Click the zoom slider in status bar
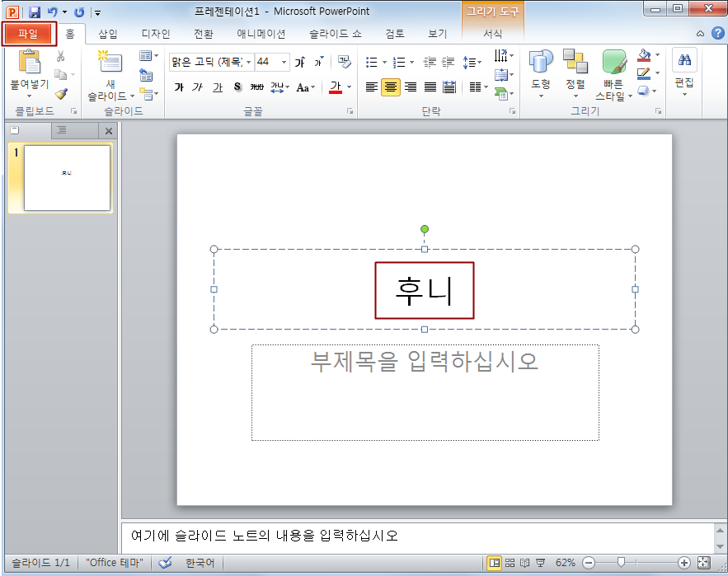The width and height of the screenshot is (728, 576). [x=622, y=562]
